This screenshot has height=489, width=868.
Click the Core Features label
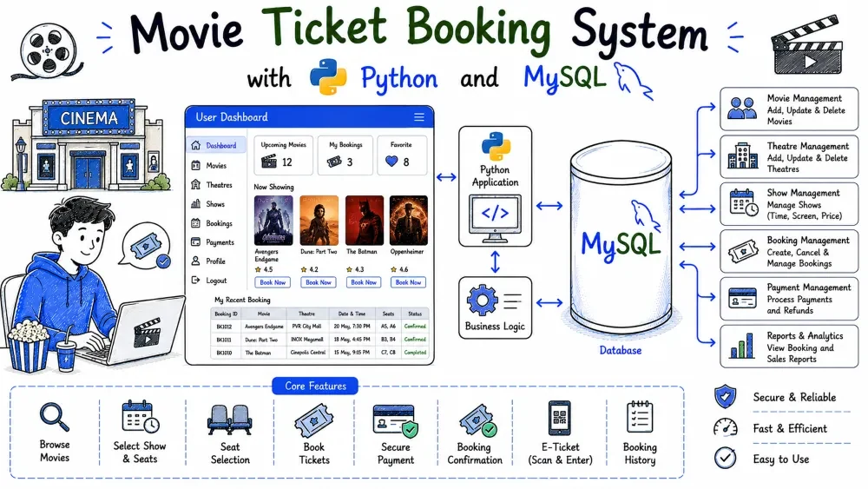point(316,386)
